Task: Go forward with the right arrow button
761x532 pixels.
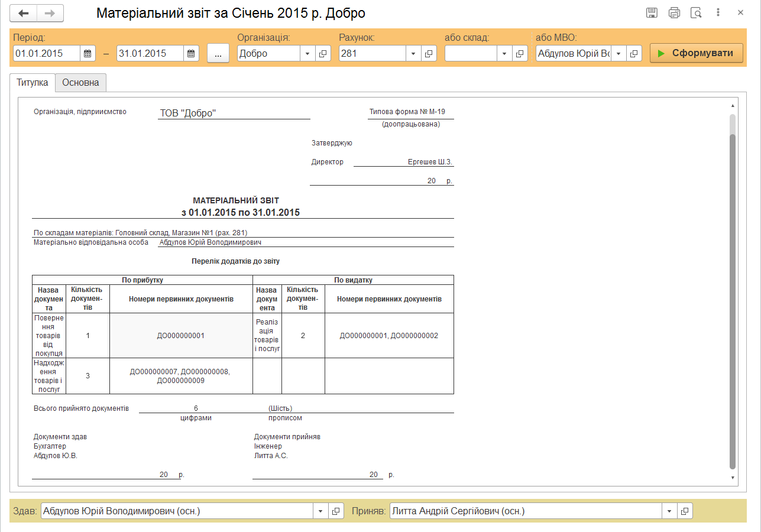Action: [x=51, y=13]
